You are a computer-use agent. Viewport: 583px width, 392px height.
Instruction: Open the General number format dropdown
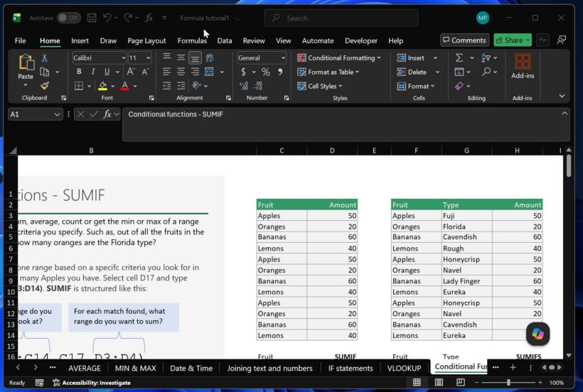tap(283, 58)
